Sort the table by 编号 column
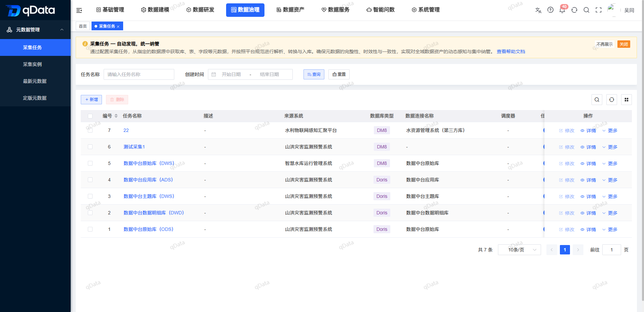 [116, 116]
